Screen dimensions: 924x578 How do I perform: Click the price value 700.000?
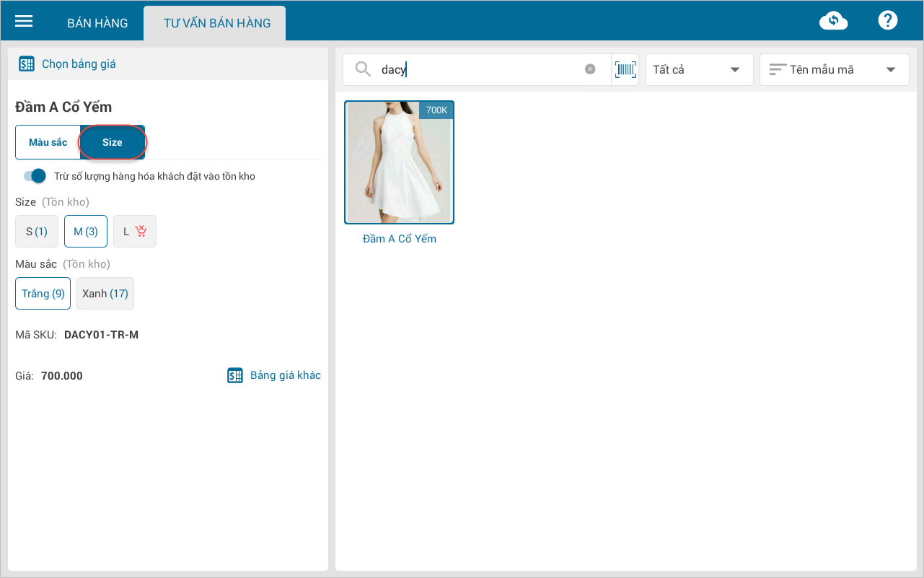[x=62, y=376]
